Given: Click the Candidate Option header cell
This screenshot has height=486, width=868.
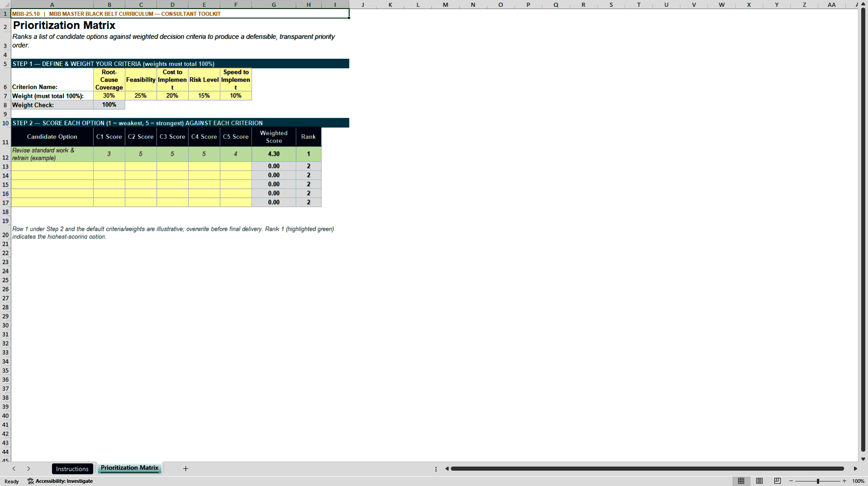Looking at the screenshot, I should [52, 137].
